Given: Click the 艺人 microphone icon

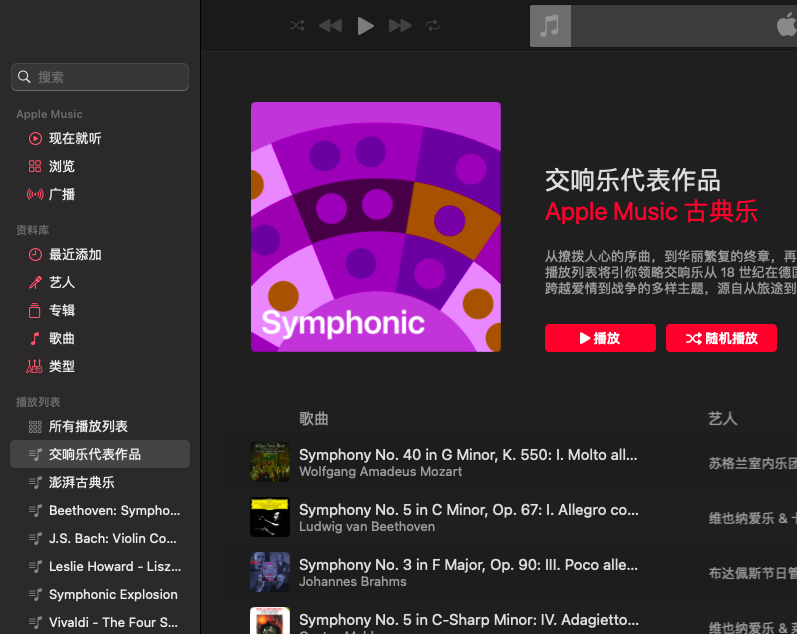Looking at the screenshot, I should pyautogui.click(x=35, y=282).
